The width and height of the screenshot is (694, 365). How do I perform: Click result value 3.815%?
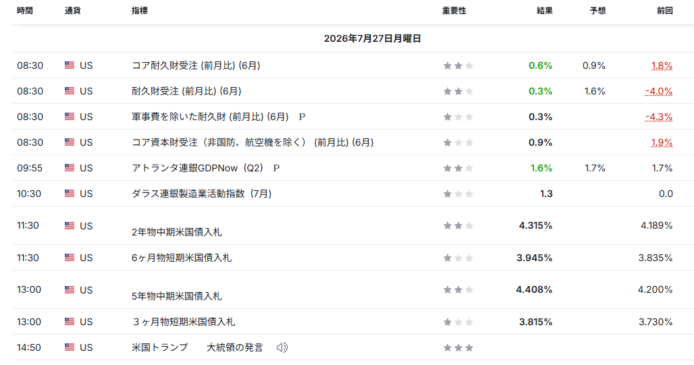pyautogui.click(x=536, y=322)
